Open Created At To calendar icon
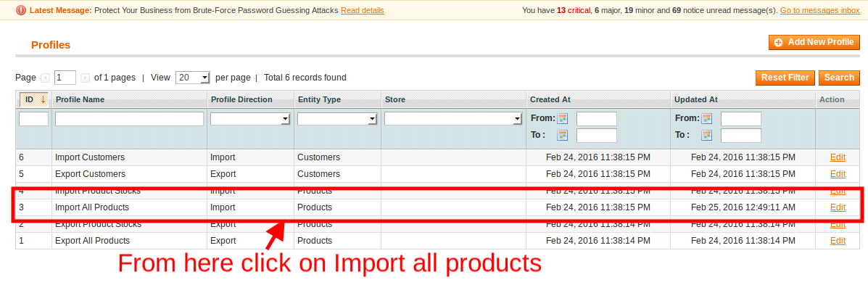The height and width of the screenshot is (285, 868). (x=563, y=135)
